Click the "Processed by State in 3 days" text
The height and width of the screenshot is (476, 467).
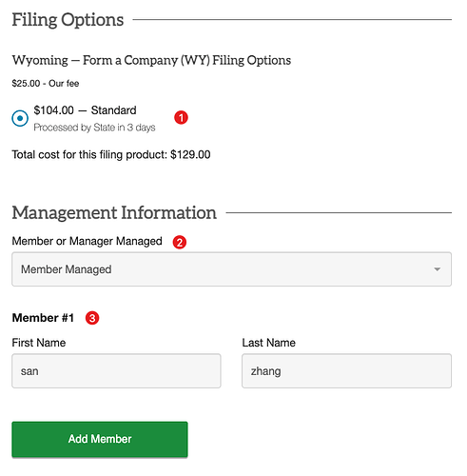[94, 128]
